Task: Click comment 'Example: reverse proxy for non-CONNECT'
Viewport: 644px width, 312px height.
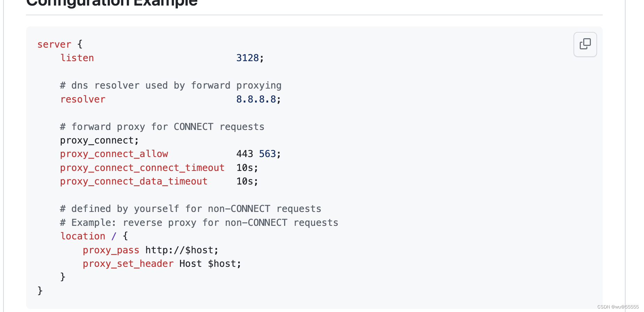Action: click(199, 223)
